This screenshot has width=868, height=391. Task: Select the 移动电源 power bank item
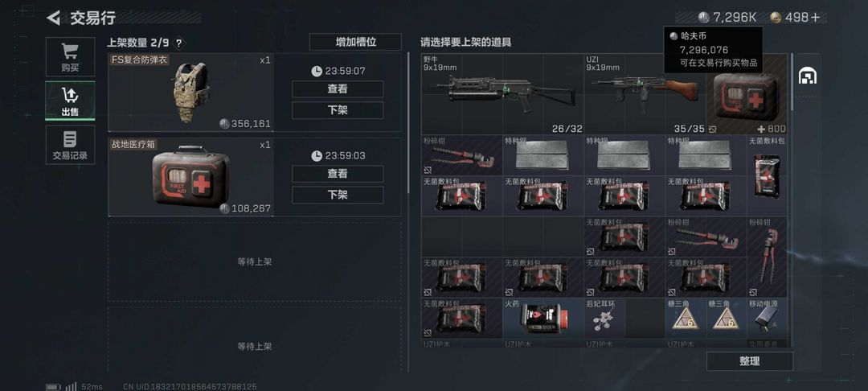point(767,319)
